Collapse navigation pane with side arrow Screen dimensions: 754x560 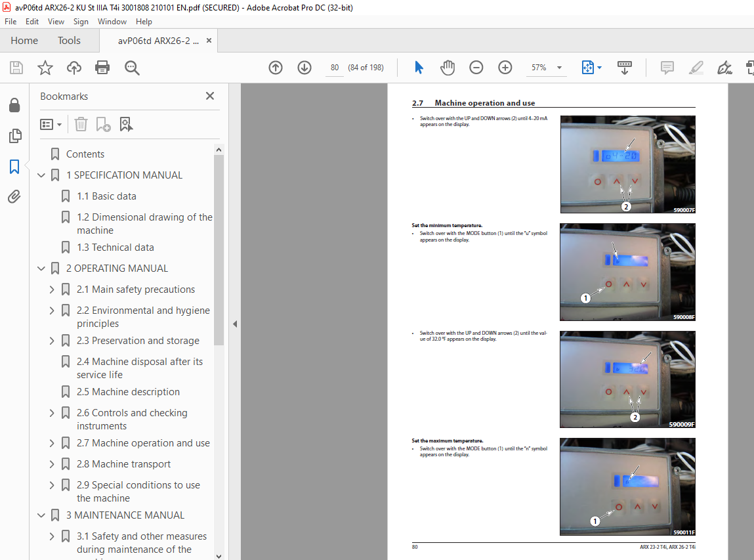pos(235,324)
